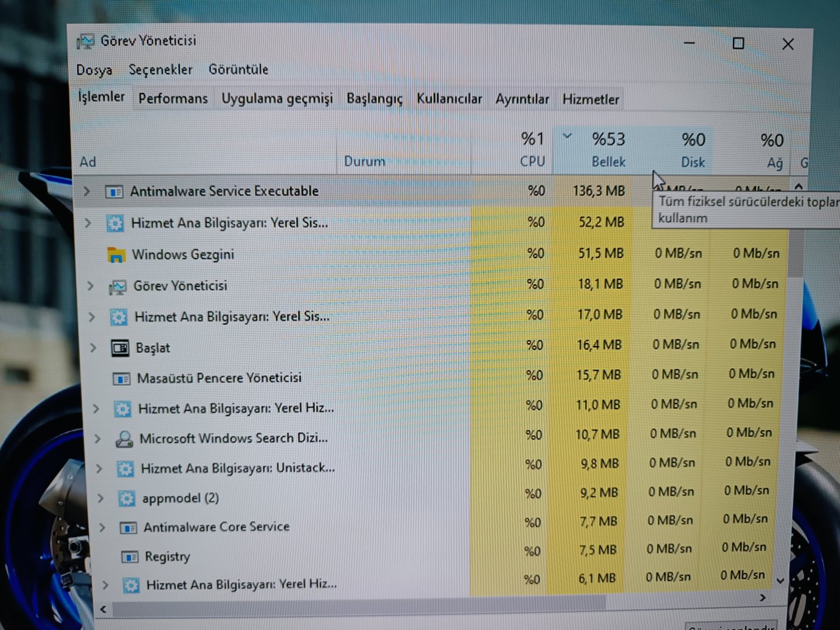Image resolution: width=840 pixels, height=630 pixels.
Task: Select the Masaüstü Pencere Yöneticisi process name
Action: 219,378
